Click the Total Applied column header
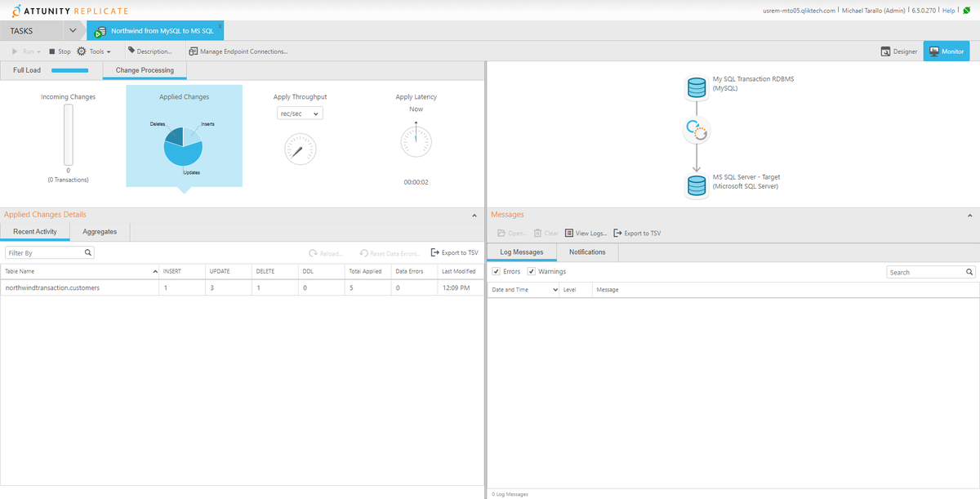The image size is (980, 499). 367,271
